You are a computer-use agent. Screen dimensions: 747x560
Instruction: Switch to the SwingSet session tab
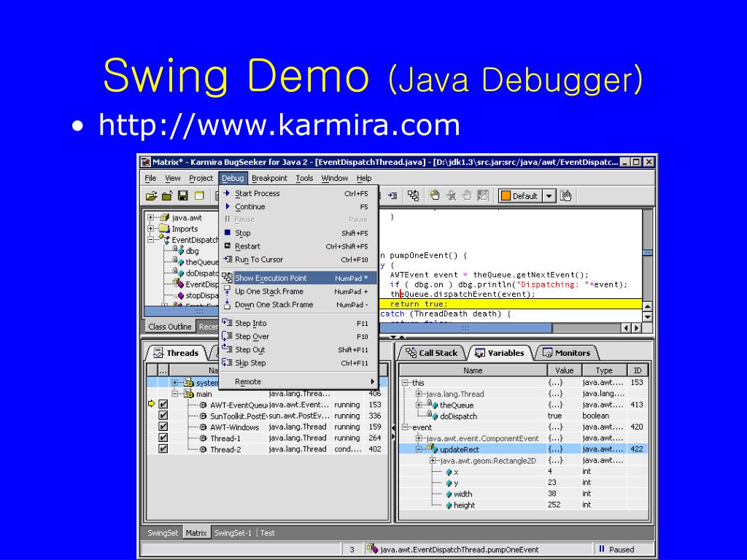click(163, 533)
